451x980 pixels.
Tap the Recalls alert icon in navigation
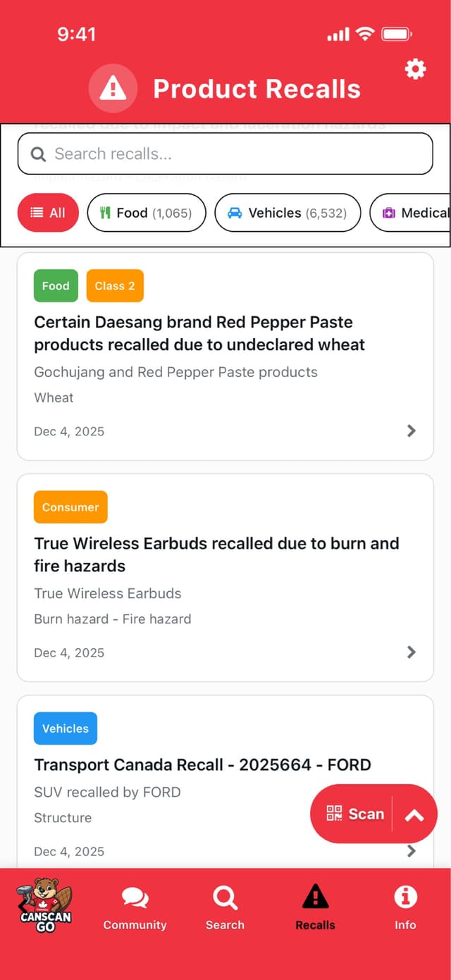point(315,896)
